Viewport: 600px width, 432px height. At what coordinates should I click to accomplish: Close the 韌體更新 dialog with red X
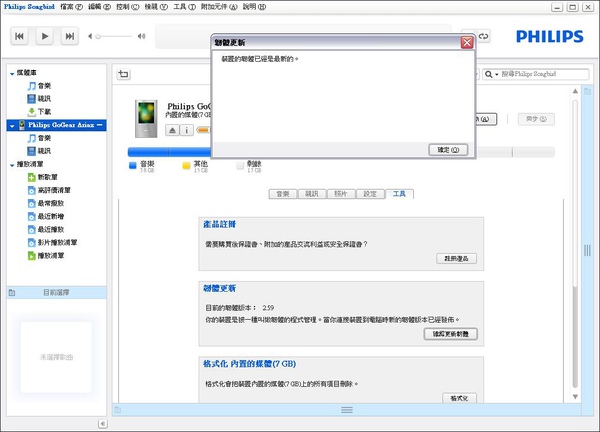[x=467, y=42]
